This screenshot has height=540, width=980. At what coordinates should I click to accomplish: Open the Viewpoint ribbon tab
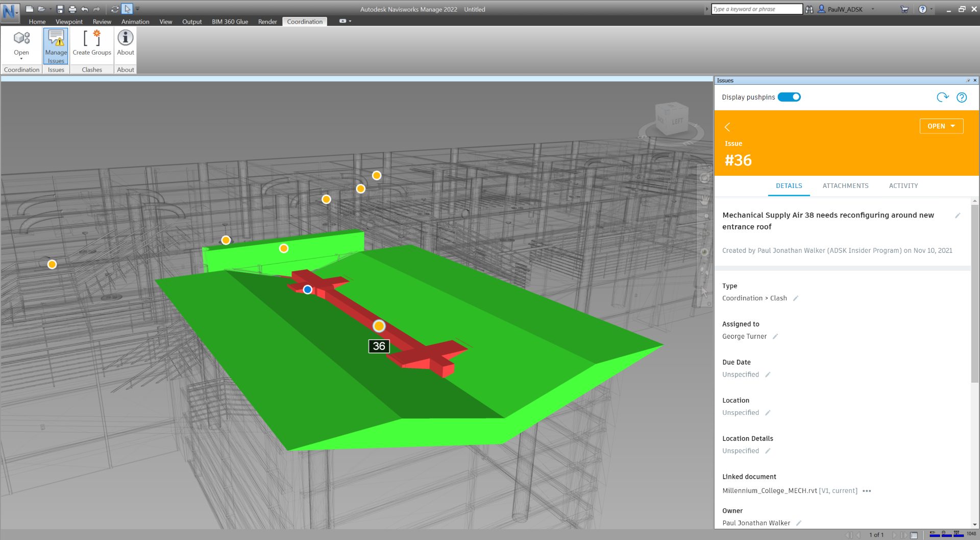coord(69,21)
